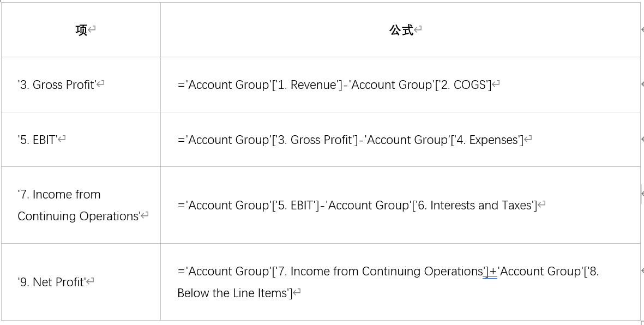Image resolution: width=644 pixels, height=325 pixels.
Task: Click the '7. Income from Continuing Operations' cell
Action: (x=81, y=205)
